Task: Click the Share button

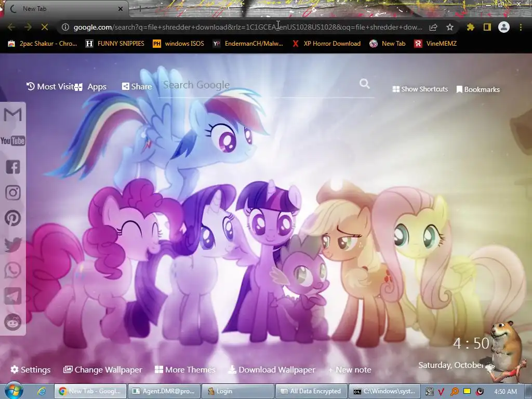Action: coord(137,87)
